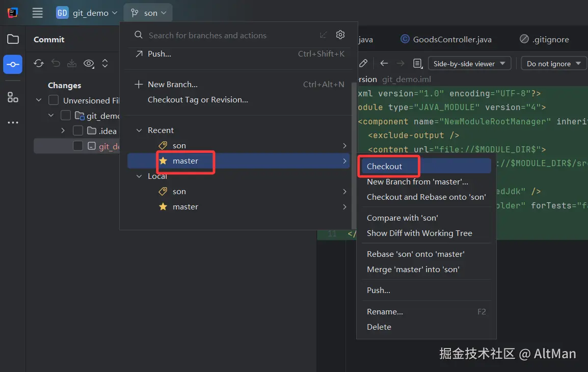Image resolution: width=588 pixels, height=372 pixels.
Task: Open Do not ignore dropdown
Action: 553,63
